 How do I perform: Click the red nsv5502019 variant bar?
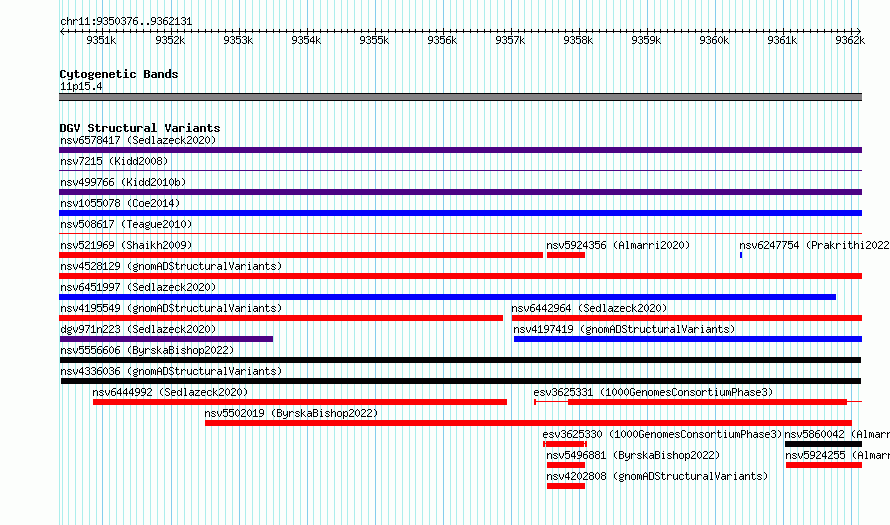pyautogui.click(x=528, y=423)
